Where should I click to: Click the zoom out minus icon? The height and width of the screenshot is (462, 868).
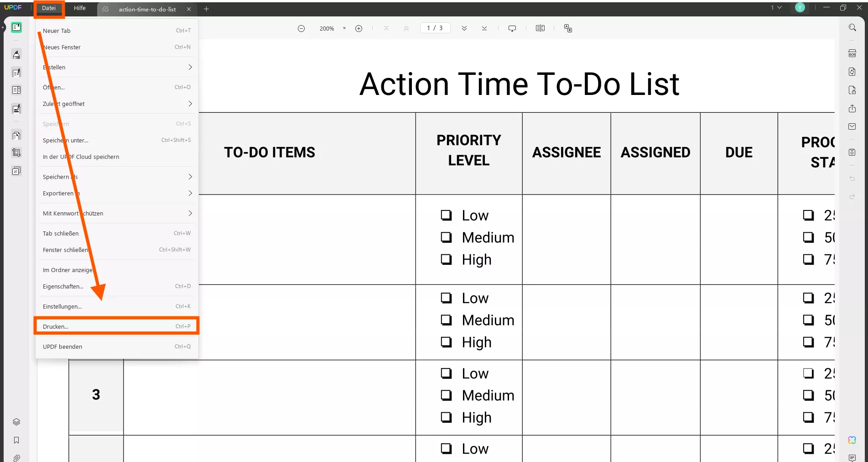click(301, 28)
